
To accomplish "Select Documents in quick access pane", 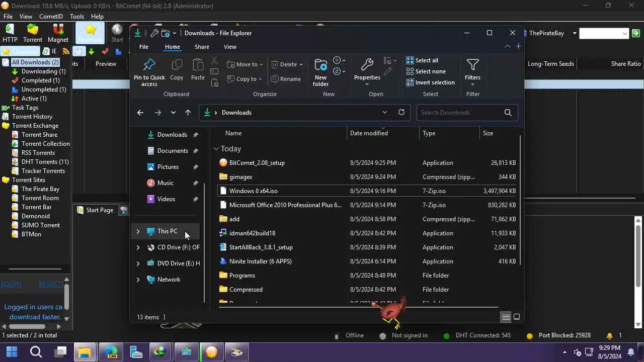I will tap(173, 151).
